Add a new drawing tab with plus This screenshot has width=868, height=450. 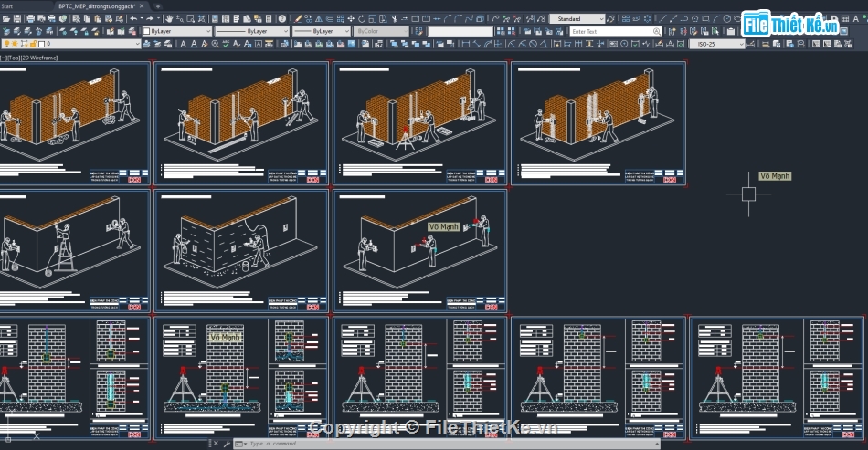[158, 6]
